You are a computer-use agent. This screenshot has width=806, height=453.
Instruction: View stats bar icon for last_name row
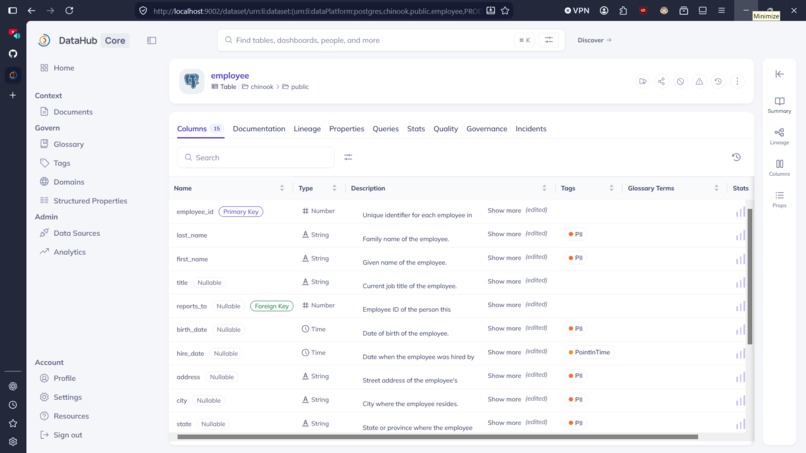(740, 235)
